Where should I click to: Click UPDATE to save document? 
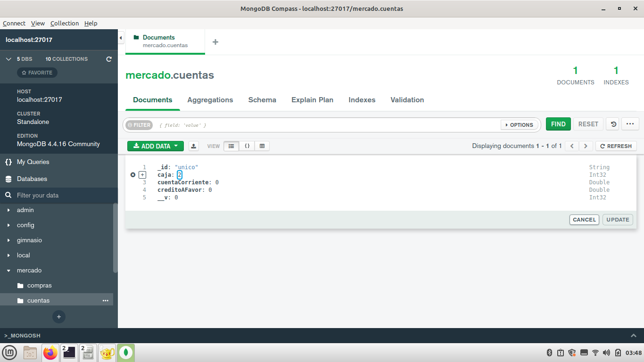618,220
